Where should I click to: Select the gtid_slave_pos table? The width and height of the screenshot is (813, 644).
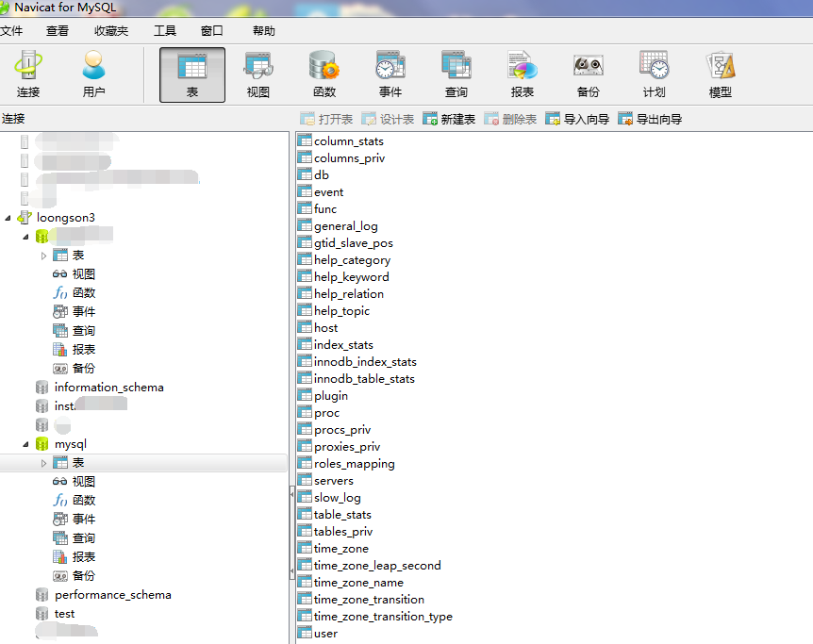coord(354,243)
